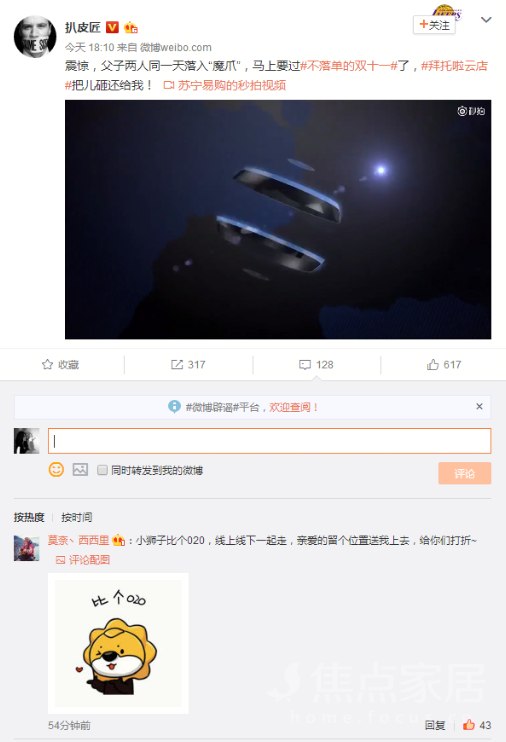This screenshot has width=506, height=742.
Task: Click the repost icon with 317
Action: (x=177, y=364)
